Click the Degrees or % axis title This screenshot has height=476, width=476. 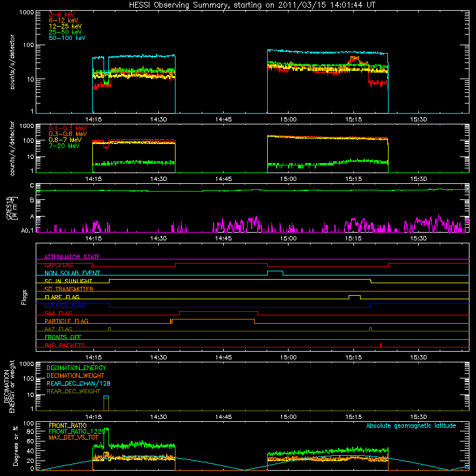tap(15, 446)
